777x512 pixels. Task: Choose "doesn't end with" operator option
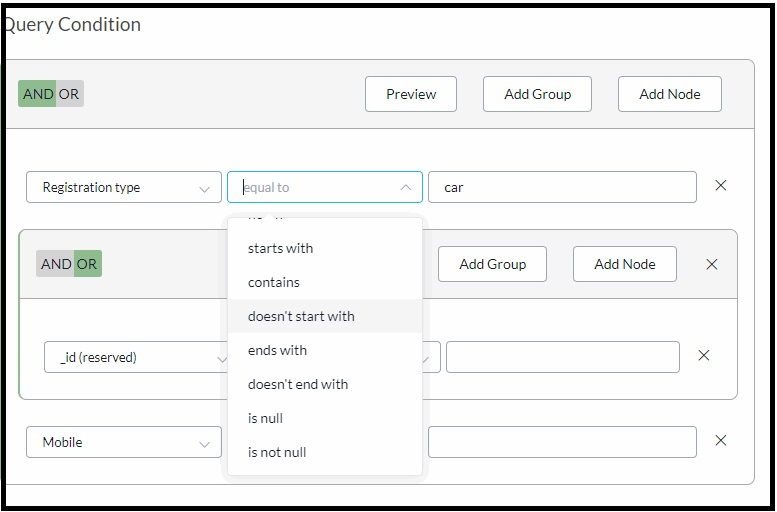point(325,385)
